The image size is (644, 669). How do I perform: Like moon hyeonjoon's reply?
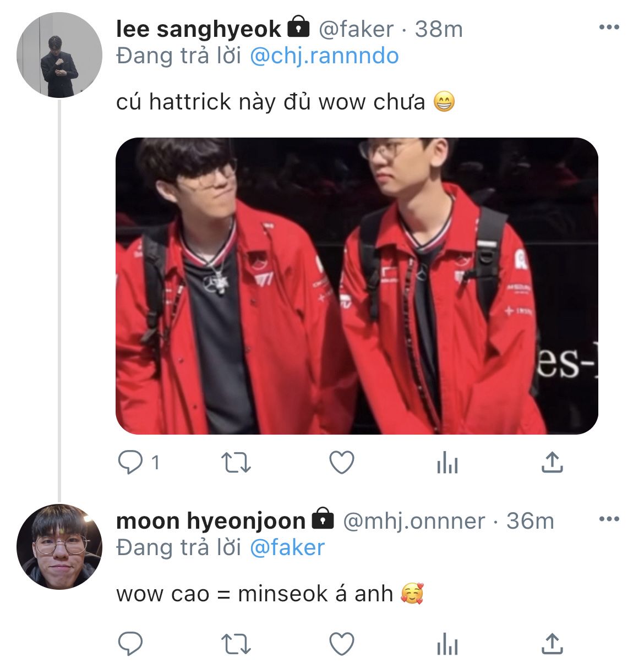click(x=341, y=643)
